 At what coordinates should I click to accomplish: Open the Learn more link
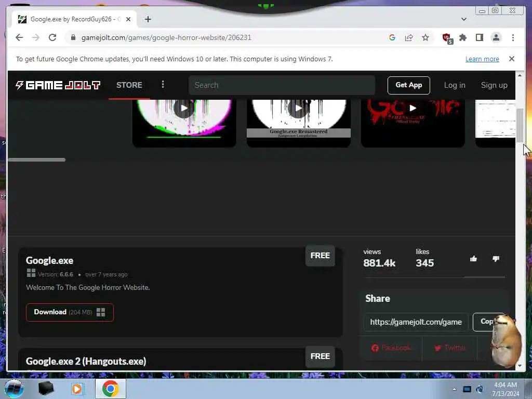482,59
